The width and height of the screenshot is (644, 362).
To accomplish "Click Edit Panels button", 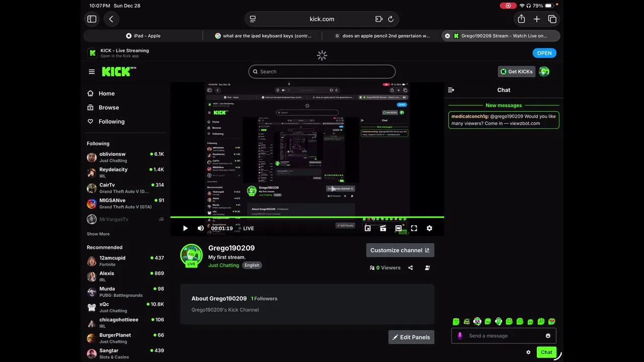I will (x=411, y=337).
